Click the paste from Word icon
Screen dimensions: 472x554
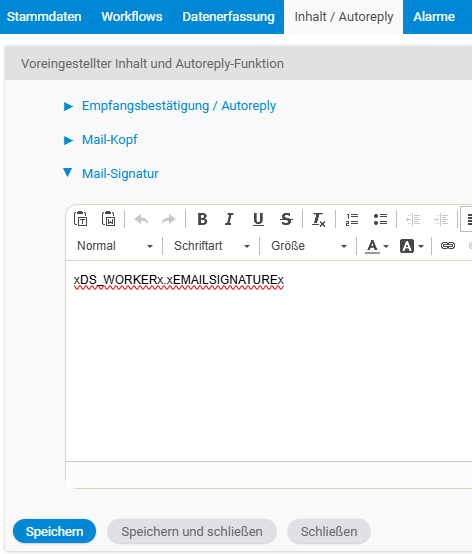[109, 219]
